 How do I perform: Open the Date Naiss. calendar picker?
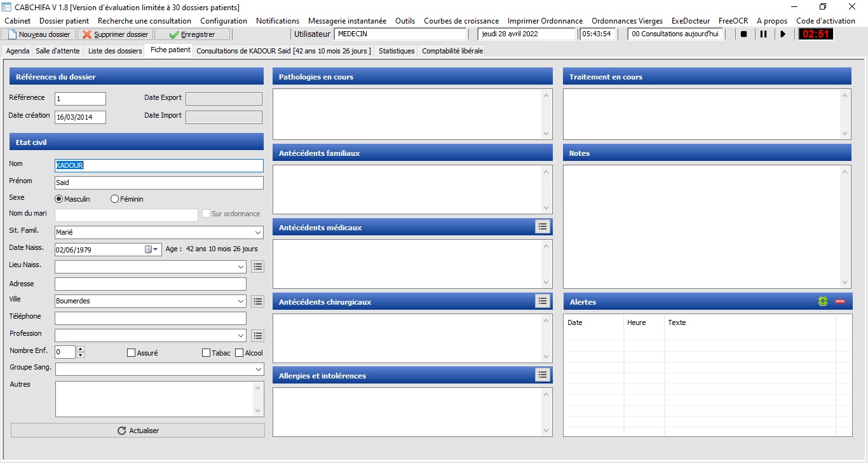pyautogui.click(x=152, y=250)
